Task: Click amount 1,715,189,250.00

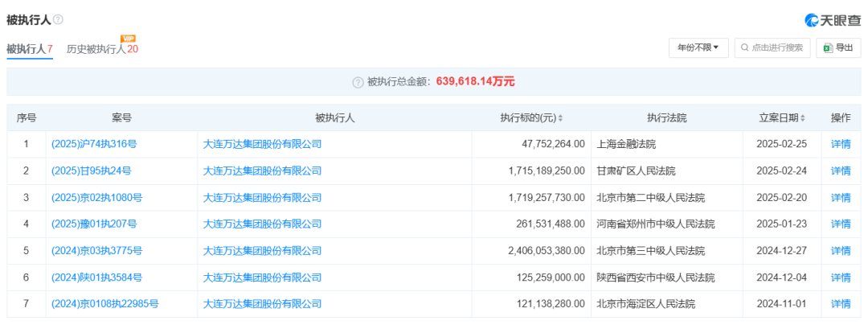Action: pyautogui.click(x=547, y=171)
